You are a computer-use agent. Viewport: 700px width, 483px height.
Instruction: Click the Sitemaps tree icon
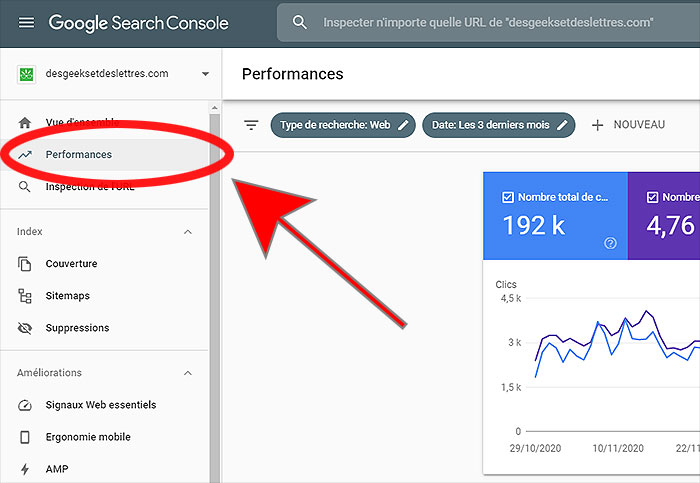pos(25,296)
